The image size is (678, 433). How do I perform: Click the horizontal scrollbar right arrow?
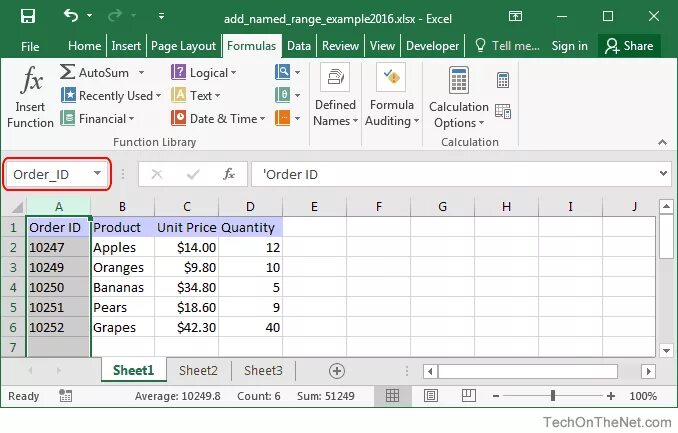click(648, 371)
